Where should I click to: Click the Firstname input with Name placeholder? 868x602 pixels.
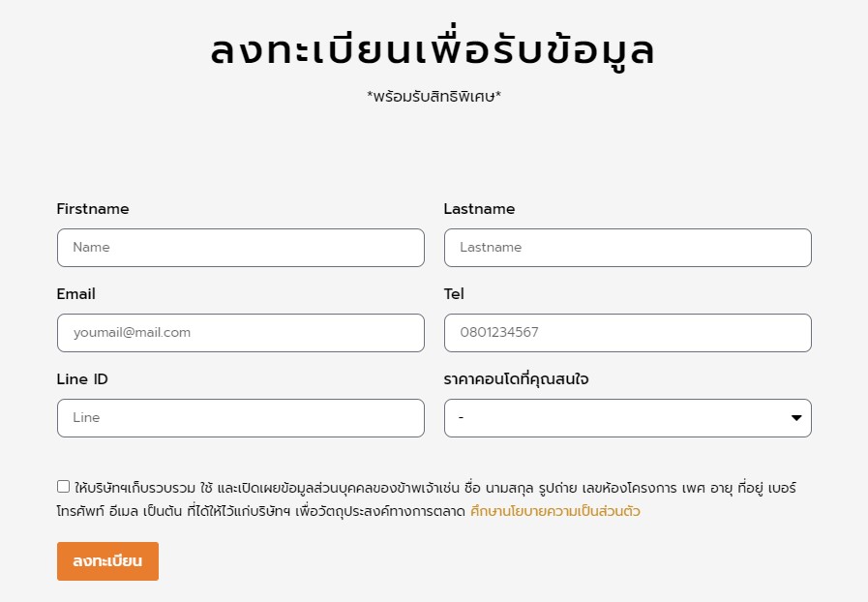click(x=240, y=248)
